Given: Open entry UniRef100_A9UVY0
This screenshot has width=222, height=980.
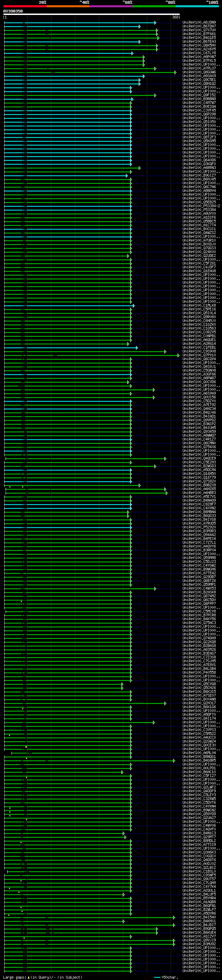Looking at the screenshot, I should [x=199, y=213].
